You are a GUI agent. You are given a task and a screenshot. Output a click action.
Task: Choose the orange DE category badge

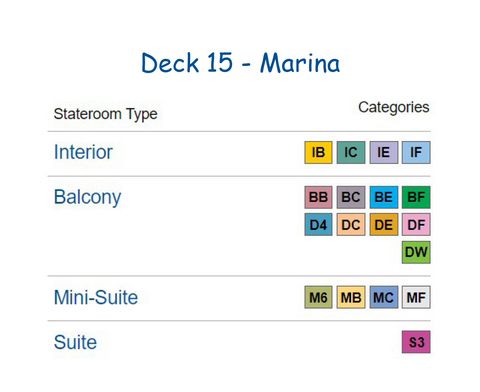coord(384,225)
